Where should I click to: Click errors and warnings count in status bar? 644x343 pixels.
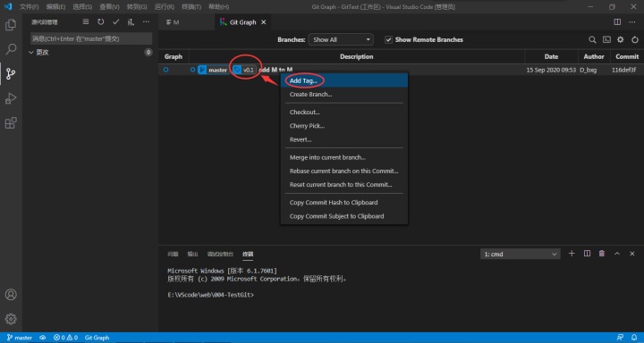pyautogui.click(x=65, y=338)
